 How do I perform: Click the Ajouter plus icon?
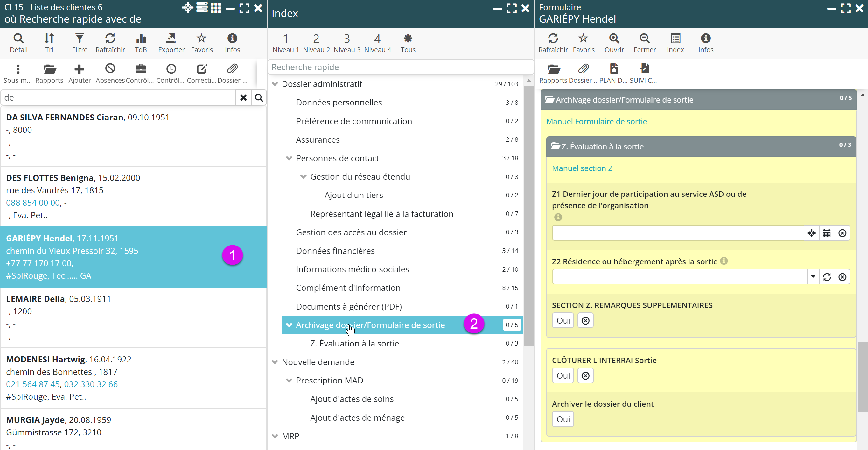(79, 69)
